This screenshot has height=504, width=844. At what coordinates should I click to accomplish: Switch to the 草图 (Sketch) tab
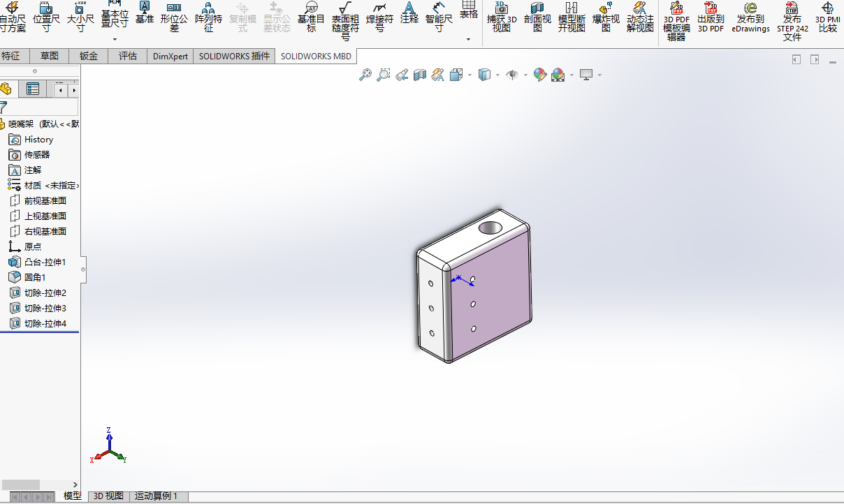pos(50,56)
